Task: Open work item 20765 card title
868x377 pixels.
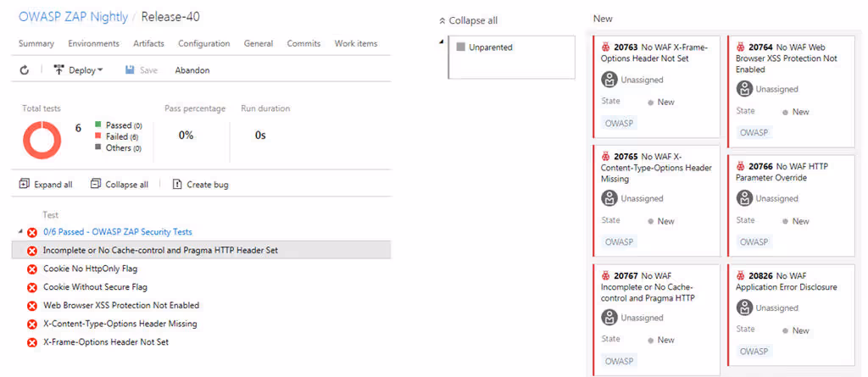Action: point(657,168)
